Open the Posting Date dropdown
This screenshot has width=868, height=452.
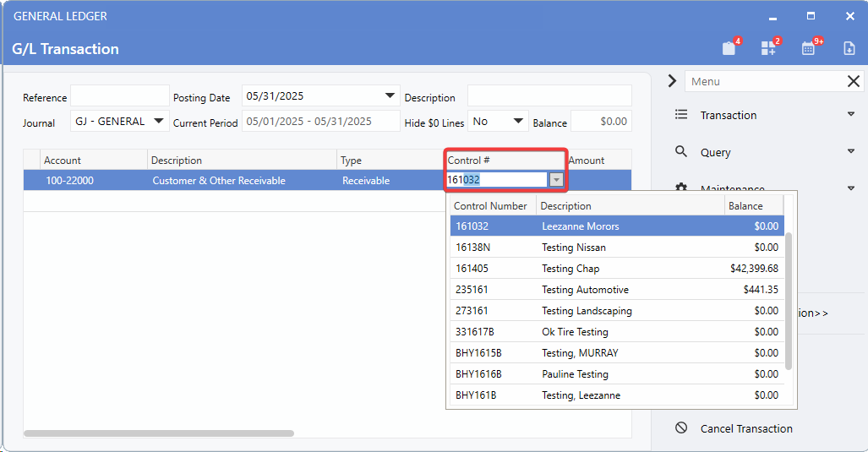pyautogui.click(x=390, y=96)
